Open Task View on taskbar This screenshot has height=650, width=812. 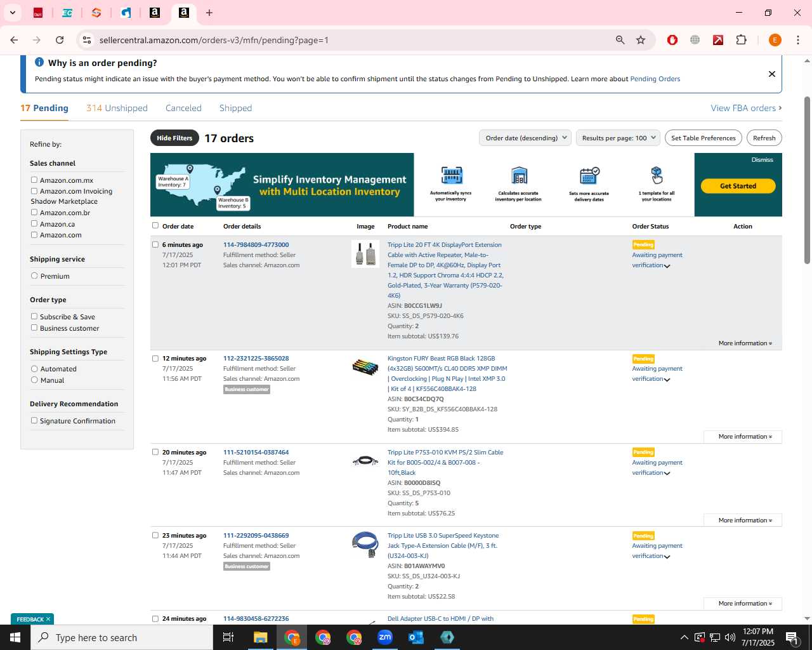pos(228,637)
